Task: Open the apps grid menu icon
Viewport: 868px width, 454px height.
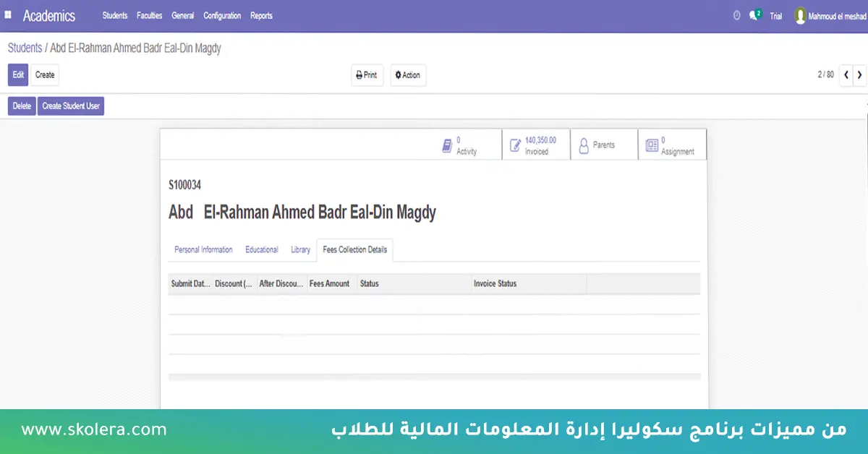Action: (x=8, y=14)
